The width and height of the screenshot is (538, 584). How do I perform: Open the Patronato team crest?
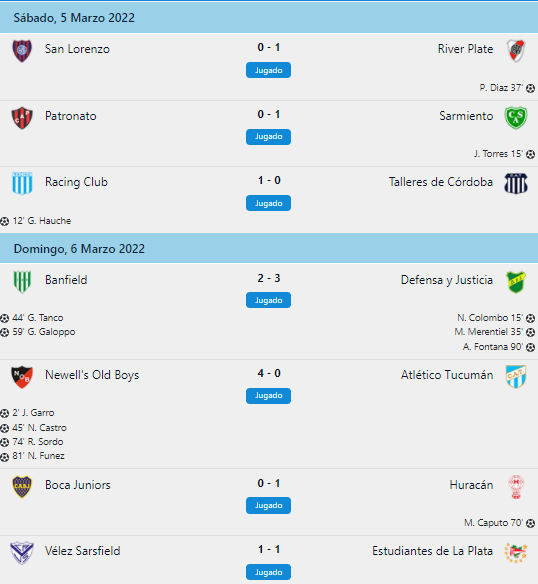click(x=22, y=118)
